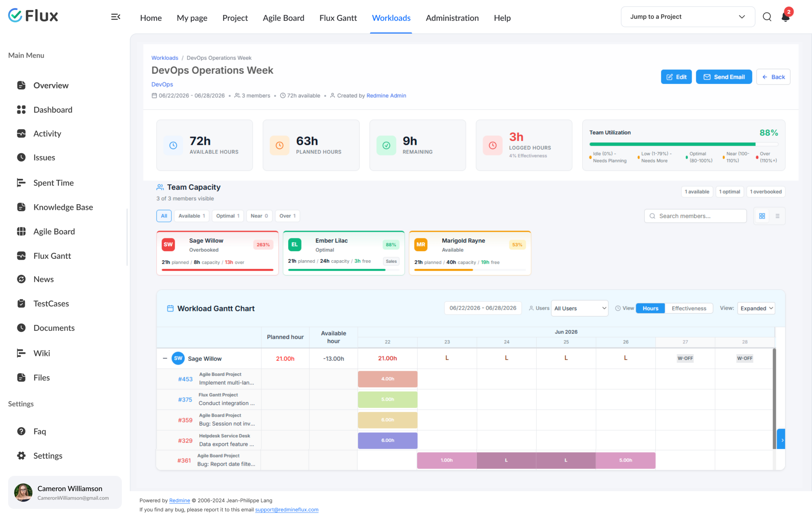Open Agile Board in top navigation
The height and width of the screenshot is (519, 812).
tap(283, 18)
